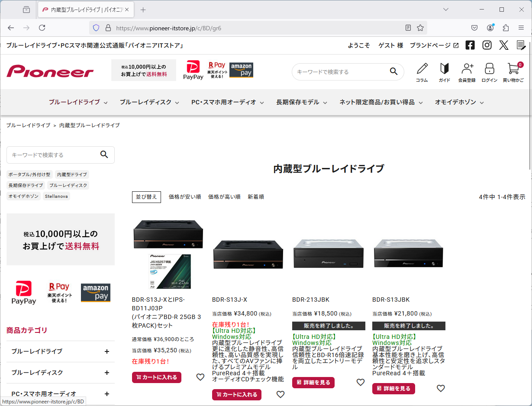Open the ログイン lock icon

tap(490, 72)
